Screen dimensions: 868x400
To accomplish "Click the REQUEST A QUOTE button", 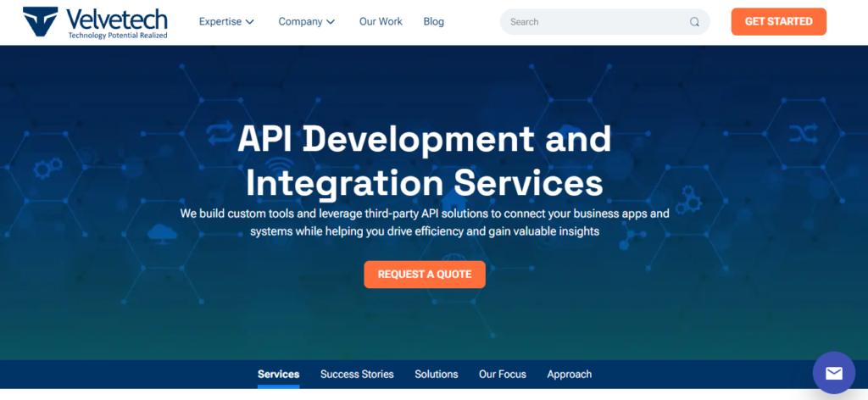I will [425, 275].
